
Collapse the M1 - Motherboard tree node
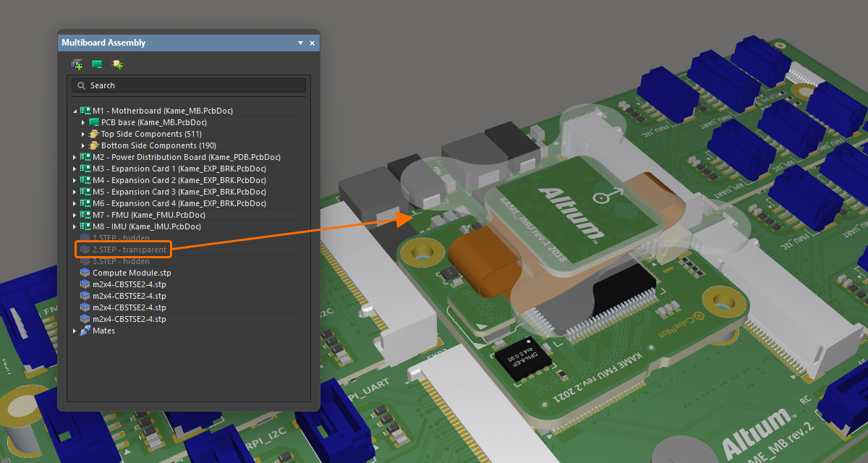(75, 111)
